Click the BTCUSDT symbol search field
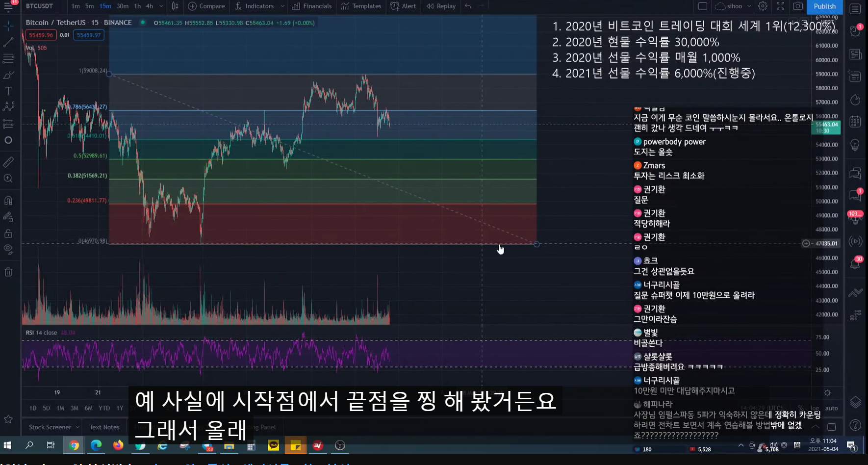The height and width of the screenshot is (465, 868). coord(40,6)
